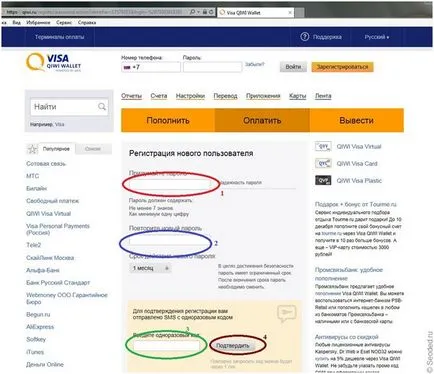This screenshot has width=434, height=374.
Task: Open the 1 месяц password validity dropdown
Action: (150, 268)
